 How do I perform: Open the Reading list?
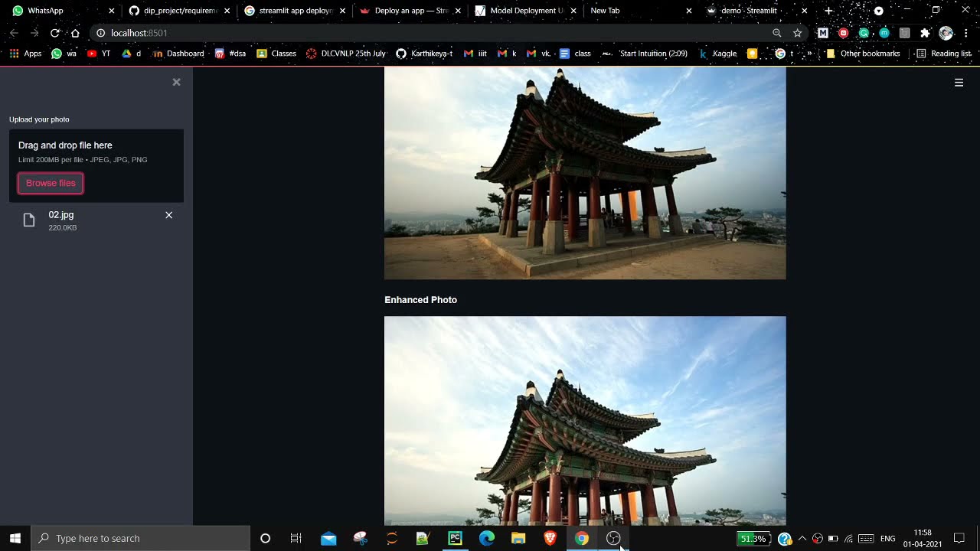(943, 54)
